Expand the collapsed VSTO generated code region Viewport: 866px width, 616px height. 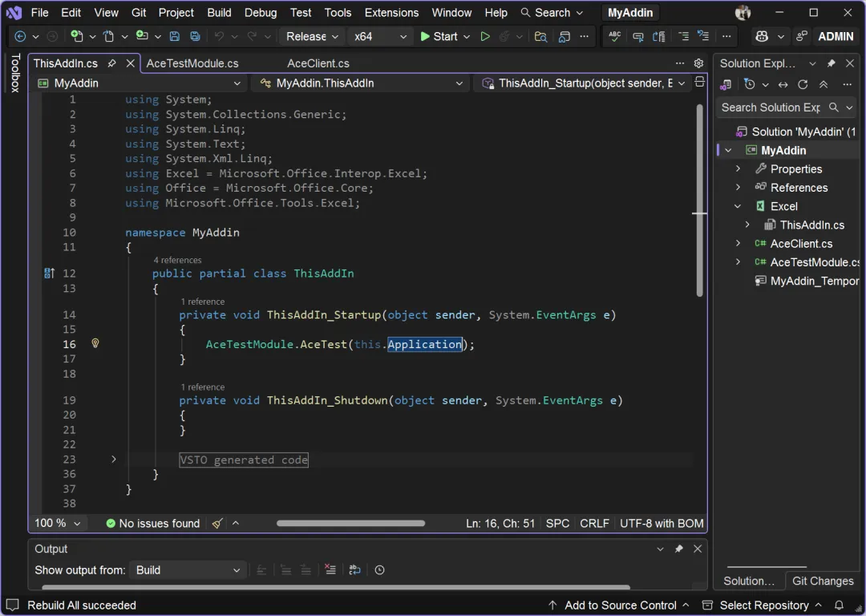coord(114,460)
